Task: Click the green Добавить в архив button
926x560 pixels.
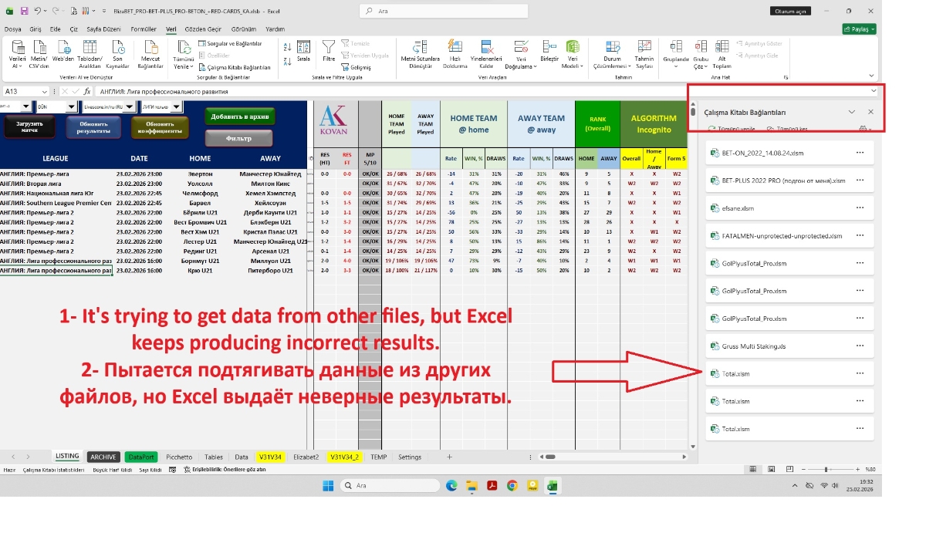Action: click(x=238, y=116)
